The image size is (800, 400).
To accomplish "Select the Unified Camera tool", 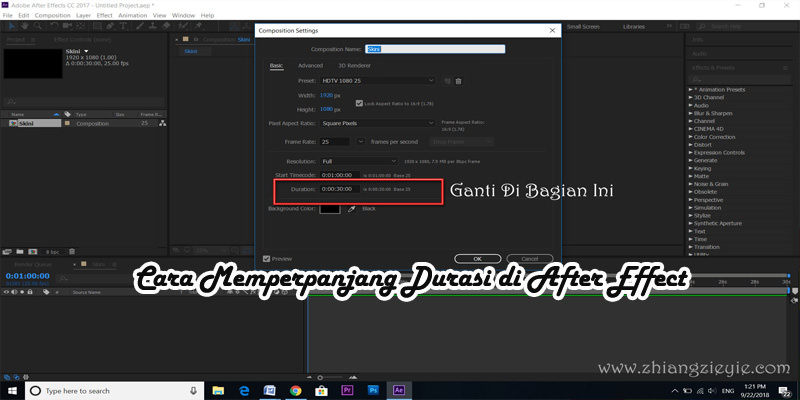I will tap(68, 26).
